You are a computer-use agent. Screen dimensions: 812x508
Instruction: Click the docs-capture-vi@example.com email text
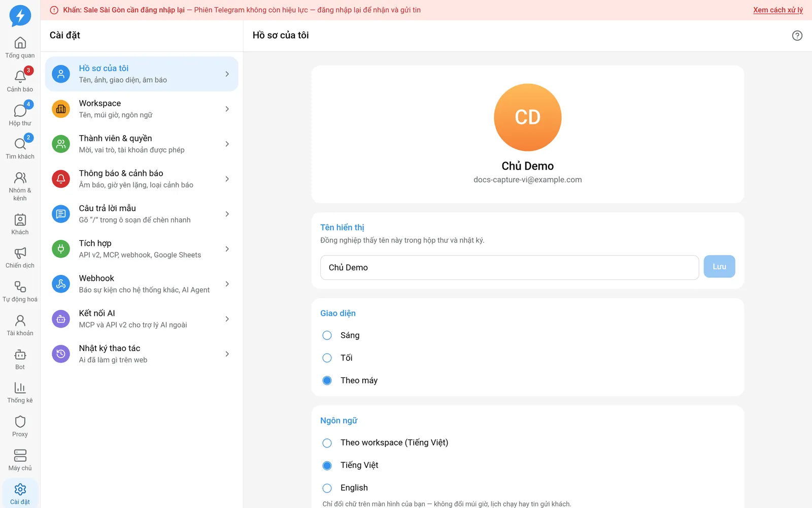click(x=528, y=180)
